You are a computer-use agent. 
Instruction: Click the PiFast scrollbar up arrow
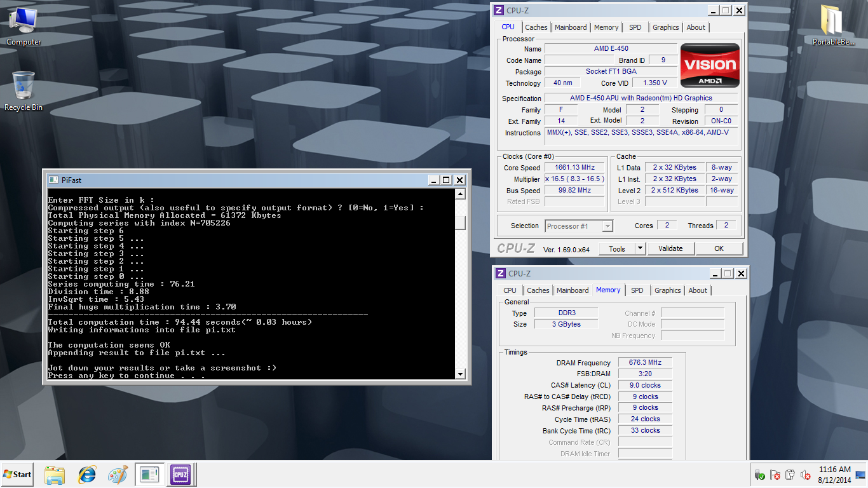pyautogui.click(x=461, y=194)
